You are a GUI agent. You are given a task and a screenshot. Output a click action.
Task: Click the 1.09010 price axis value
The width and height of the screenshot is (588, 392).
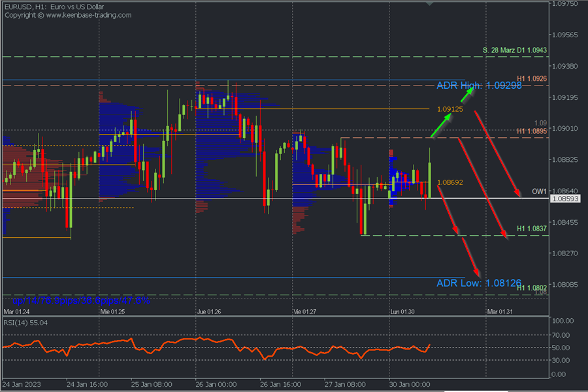pos(564,129)
